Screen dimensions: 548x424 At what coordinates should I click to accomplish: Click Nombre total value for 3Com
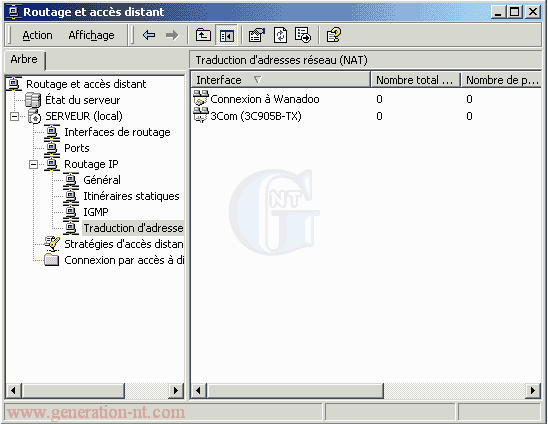click(x=380, y=116)
